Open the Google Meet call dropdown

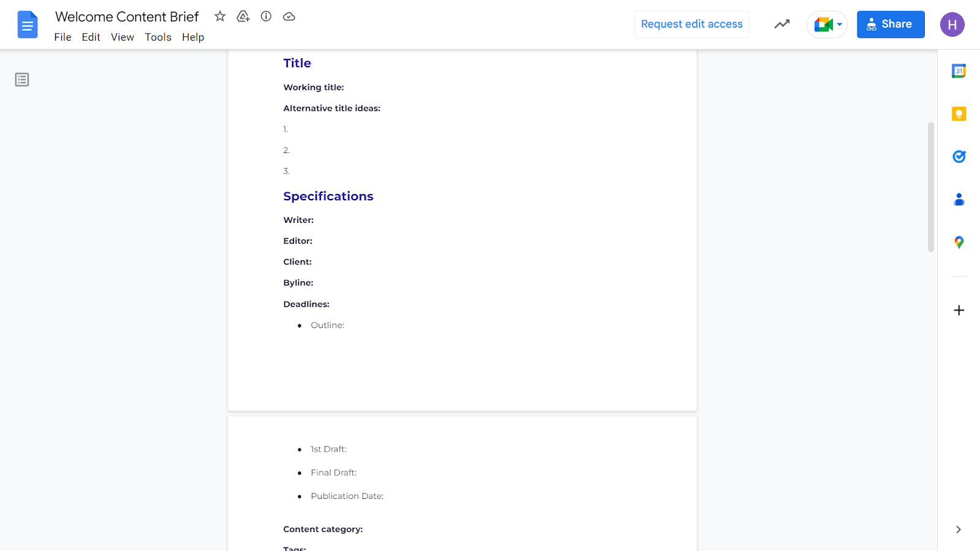coord(827,24)
